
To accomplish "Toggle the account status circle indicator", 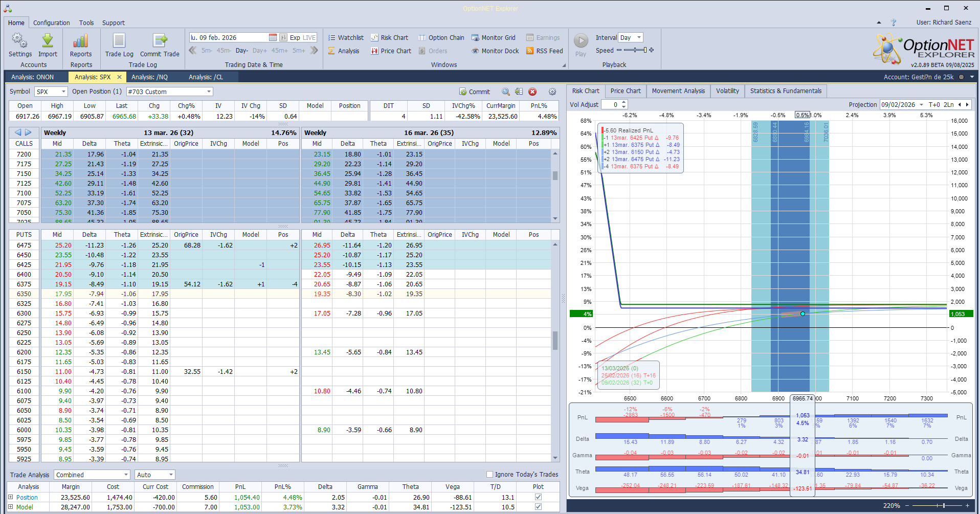I will [961, 77].
